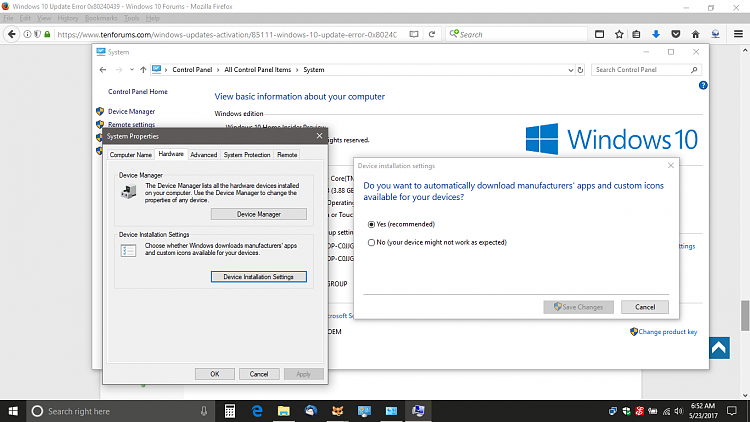Image resolution: width=750 pixels, height=422 pixels.
Task: Click site information icon in address bar
Action: click(x=27, y=34)
